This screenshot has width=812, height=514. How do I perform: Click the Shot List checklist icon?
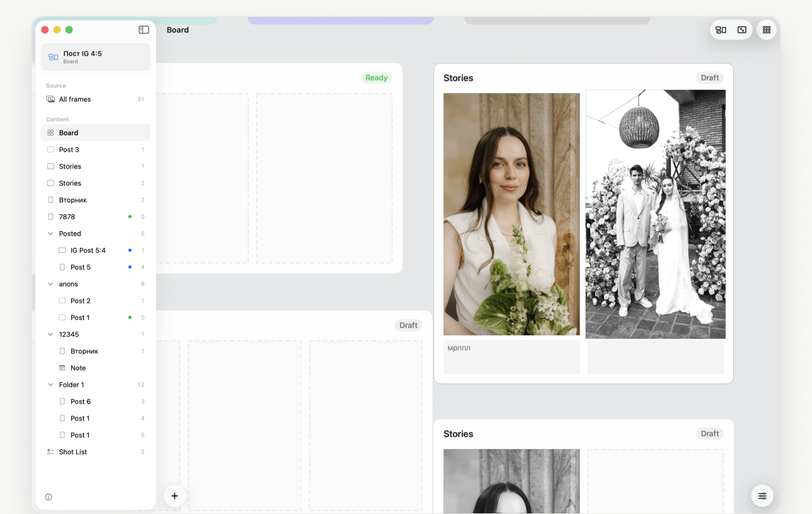point(51,452)
